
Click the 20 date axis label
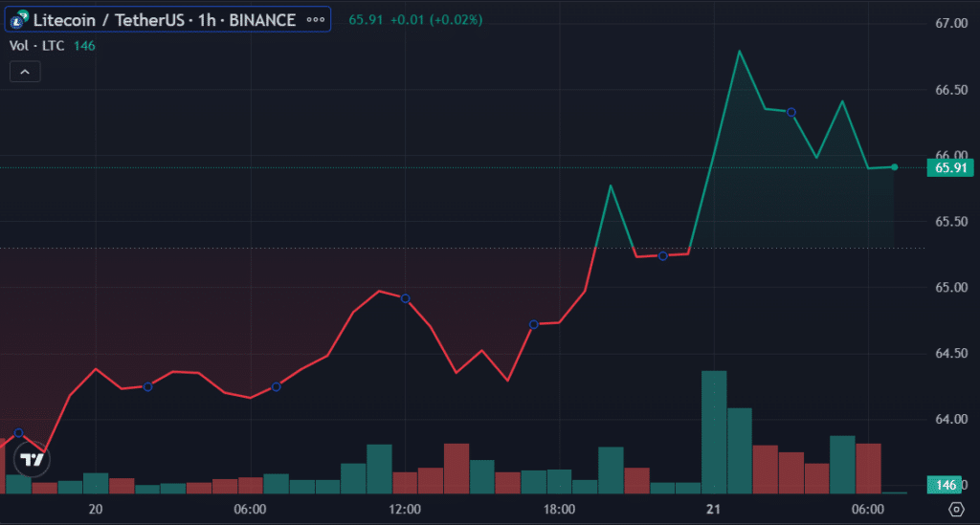pyautogui.click(x=96, y=510)
